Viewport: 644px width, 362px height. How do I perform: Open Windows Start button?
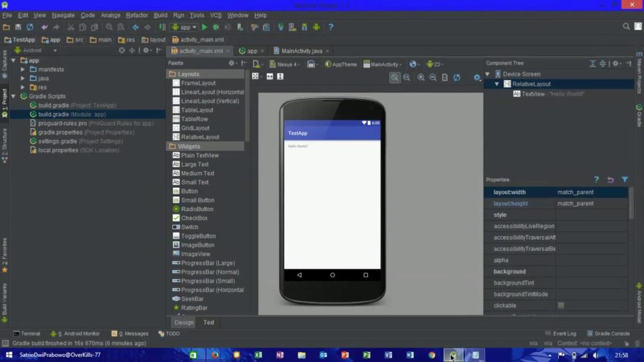coord(9,354)
